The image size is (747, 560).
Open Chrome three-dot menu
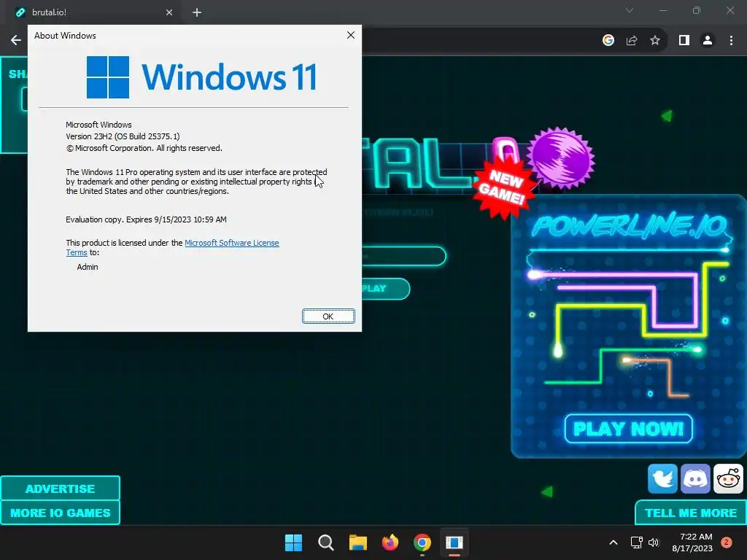click(731, 41)
